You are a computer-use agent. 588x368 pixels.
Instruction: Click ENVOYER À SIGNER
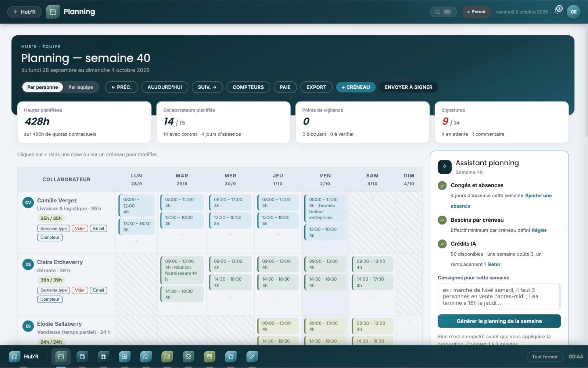coord(408,87)
